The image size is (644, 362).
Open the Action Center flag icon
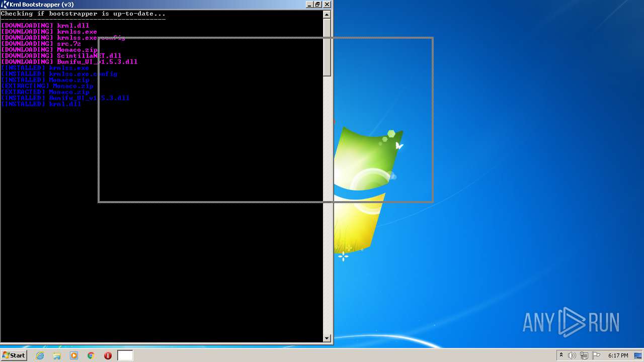(x=596, y=355)
